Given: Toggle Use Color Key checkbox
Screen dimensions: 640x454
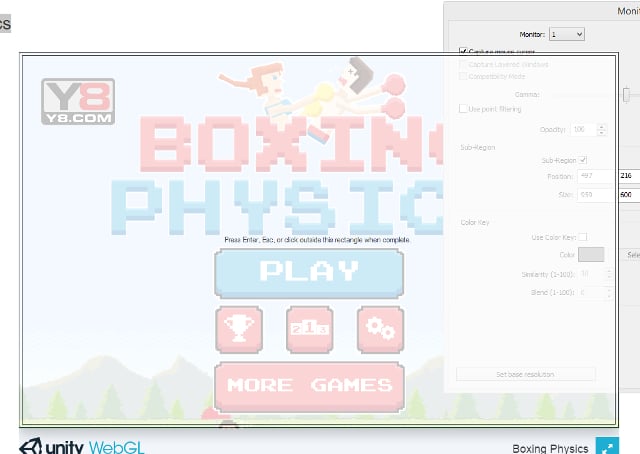Looking at the screenshot, I should tap(583, 237).
